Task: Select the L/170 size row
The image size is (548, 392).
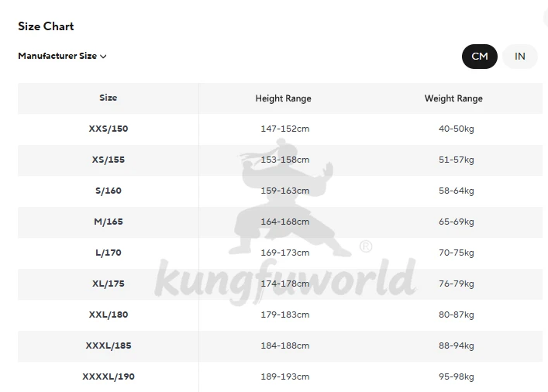Action: point(280,253)
